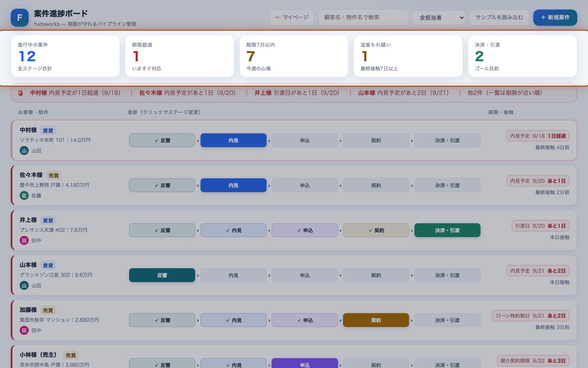The width and height of the screenshot is (588, 368).
Task: Go back via the ← マイページ button
Action: click(x=292, y=18)
